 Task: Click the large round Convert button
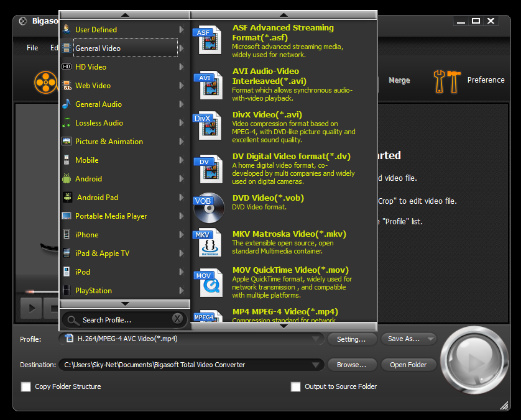pos(474,360)
